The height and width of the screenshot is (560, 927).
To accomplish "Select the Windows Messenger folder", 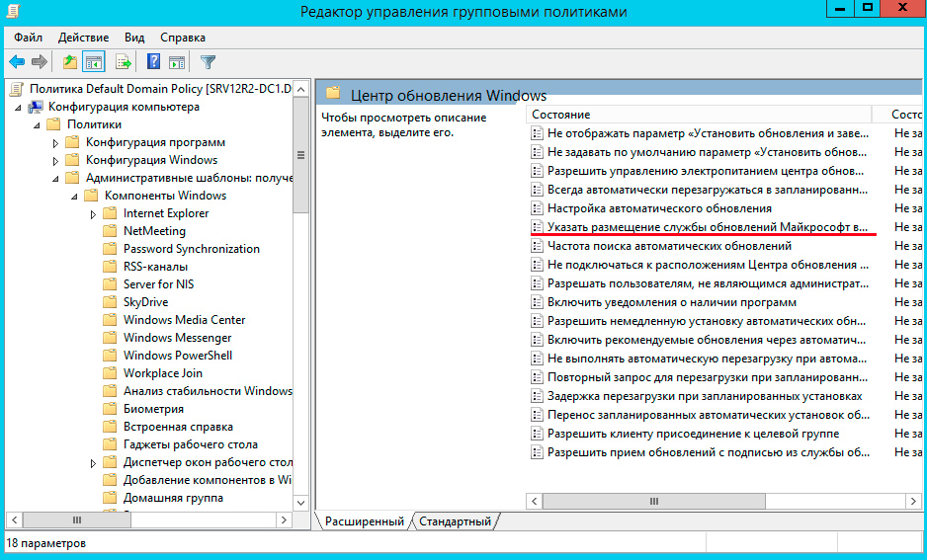I will tap(177, 338).
